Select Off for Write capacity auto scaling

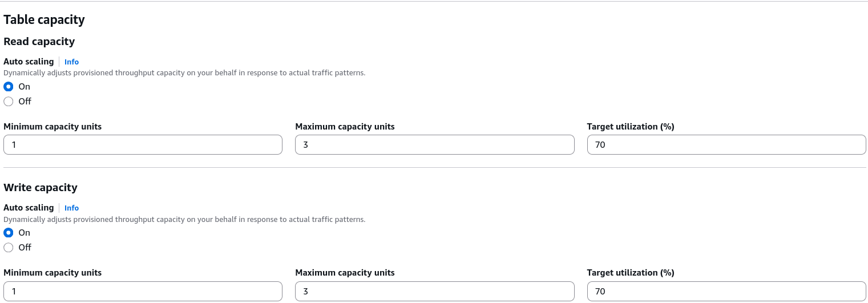9,248
